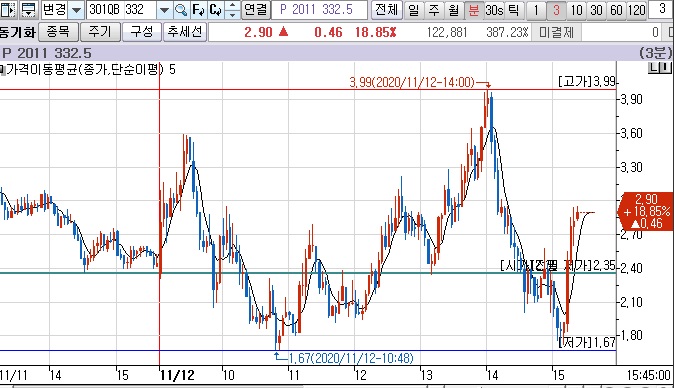The height and width of the screenshot is (388, 674).
Task: Click the F futures selector icon
Action: pos(199,10)
